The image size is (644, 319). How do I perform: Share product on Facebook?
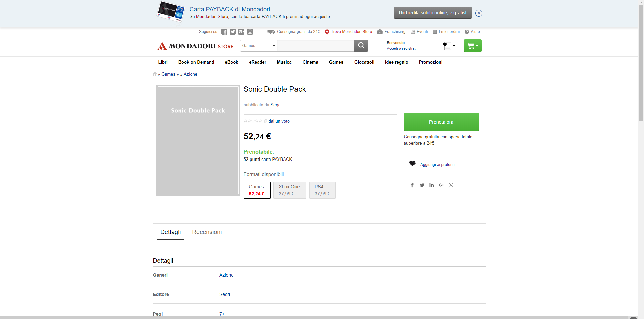pyautogui.click(x=412, y=185)
